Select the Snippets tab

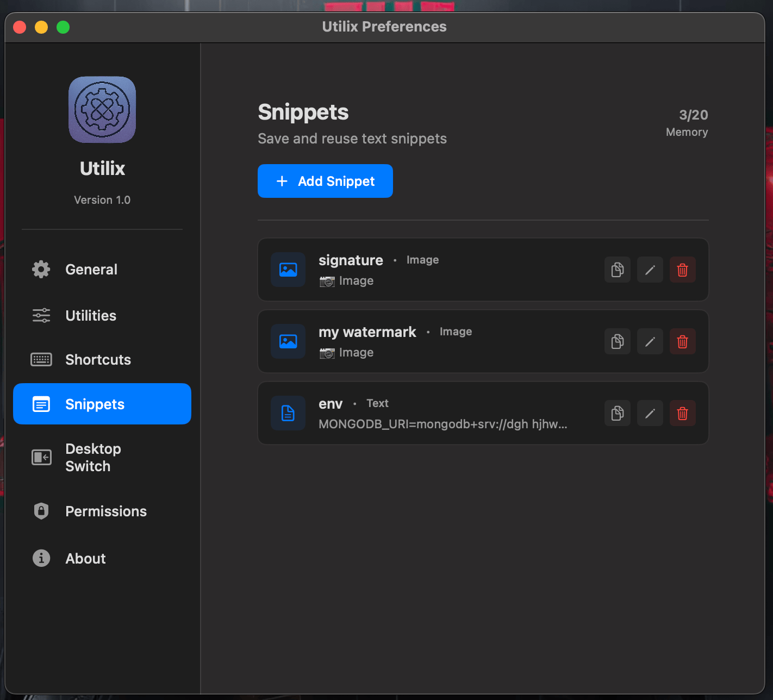pyautogui.click(x=102, y=404)
